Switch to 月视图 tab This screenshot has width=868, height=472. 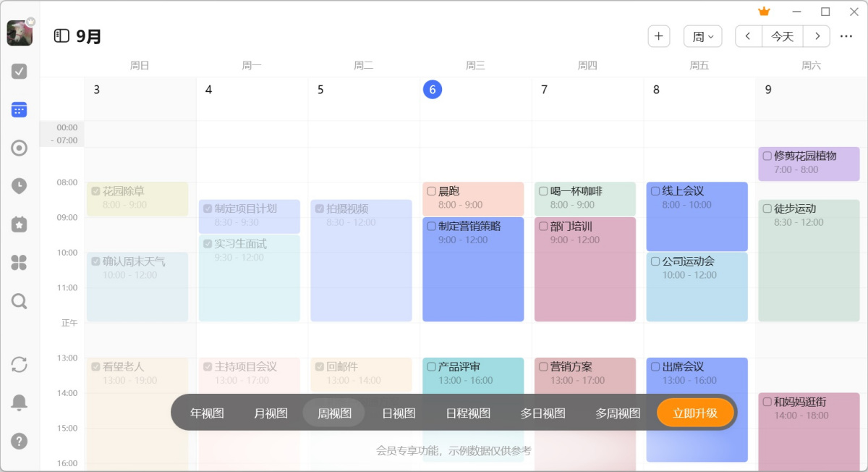tap(271, 413)
